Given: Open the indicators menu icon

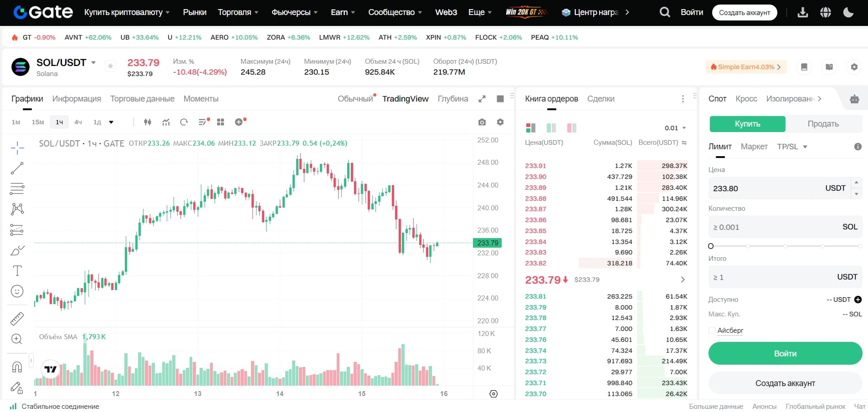Looking at the screenshot, I should point(166,122).
